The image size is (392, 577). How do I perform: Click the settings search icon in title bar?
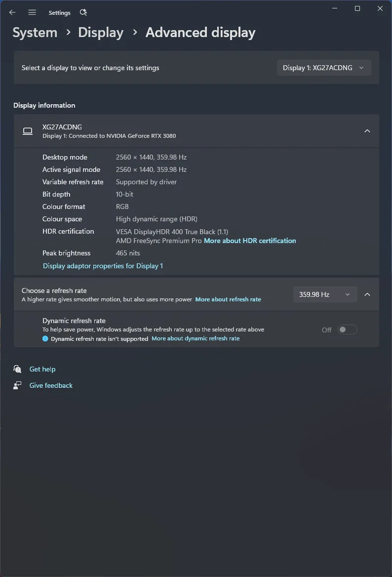(x=83, y=12)
